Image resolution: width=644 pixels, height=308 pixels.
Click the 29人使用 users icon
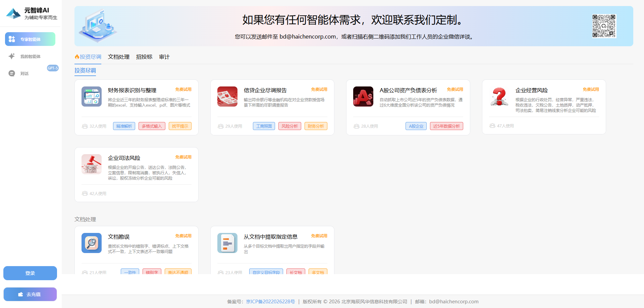tap(221, 126)
